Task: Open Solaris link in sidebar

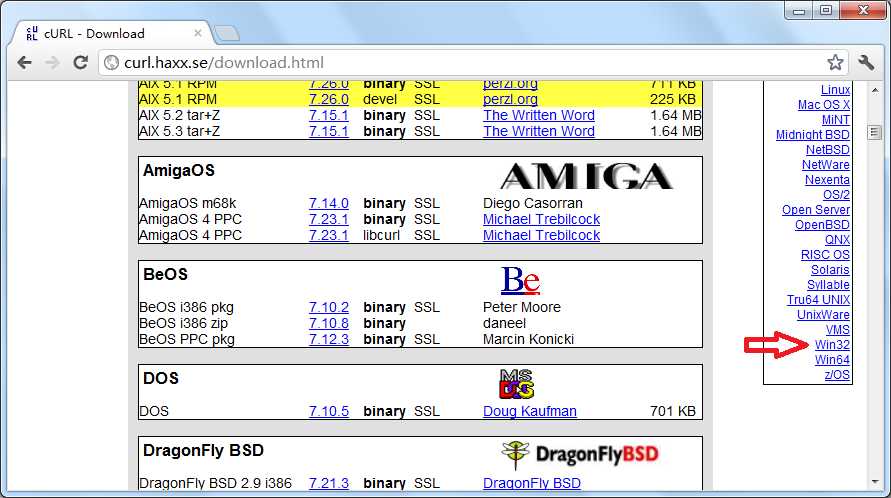Action: coord(830,269)
